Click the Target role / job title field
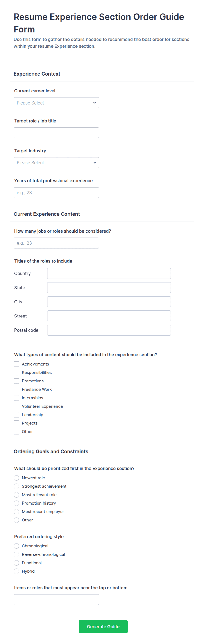This screenshot has width=204, height=644. pyautogui.click(x=56, y=133)
